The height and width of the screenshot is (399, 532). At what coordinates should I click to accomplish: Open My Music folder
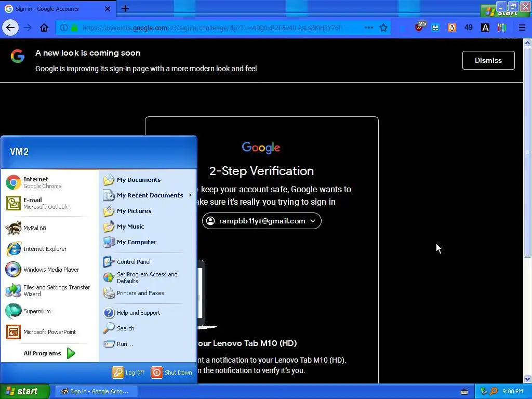[x=148, y=227]
